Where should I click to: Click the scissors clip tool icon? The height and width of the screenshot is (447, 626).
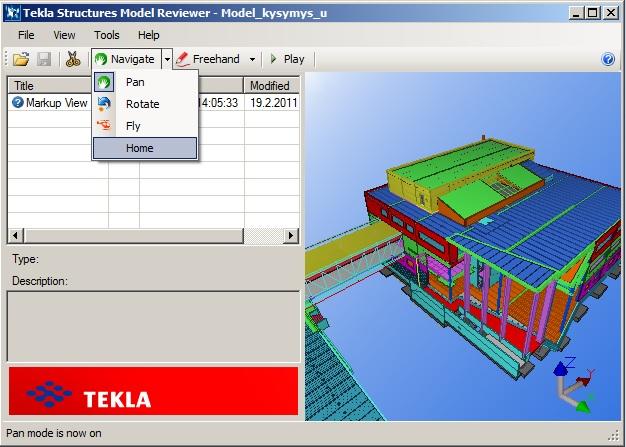pyautogui.click(x=73, y=59)
